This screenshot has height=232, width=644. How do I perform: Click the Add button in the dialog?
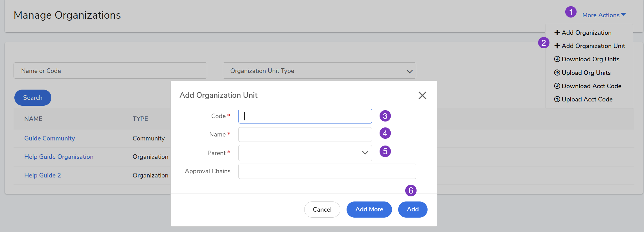(x=412, y=209)
